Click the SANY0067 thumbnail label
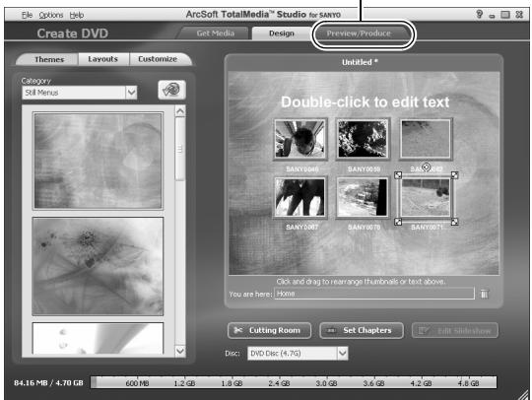Screen dimensions: 532x400 302,227
